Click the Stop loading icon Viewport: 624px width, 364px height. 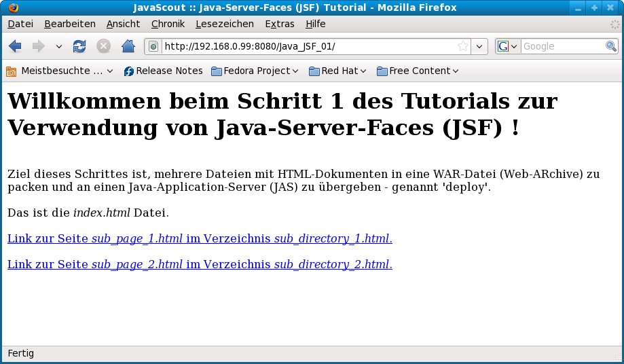(103, 46)
